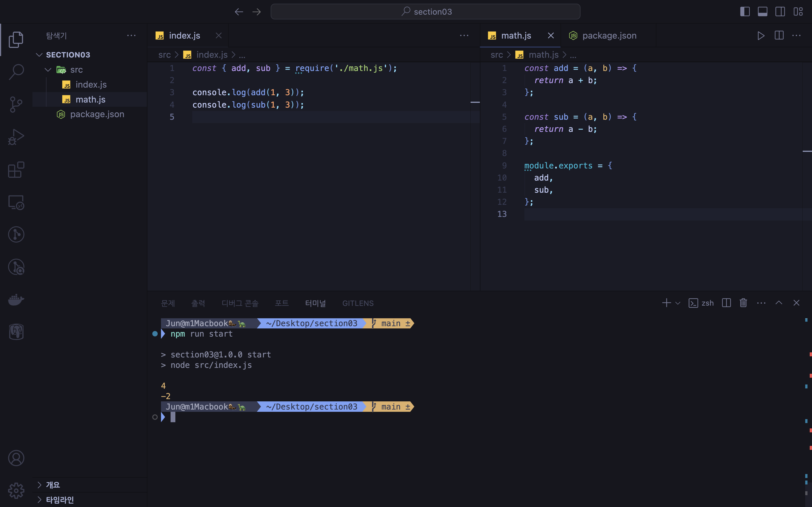Open the Docker sidebar icon
This screenshot has height=507, width=812.
pyautogui.click(x=16, y=299)
